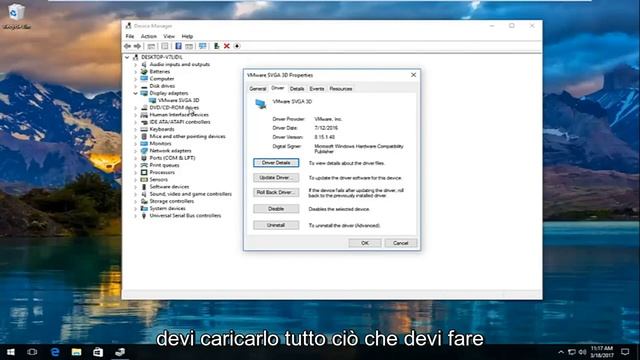Viewport: 640px width, 360px height.
Task: Click the Network adapters category icon
Action: [x=144, y=151]
